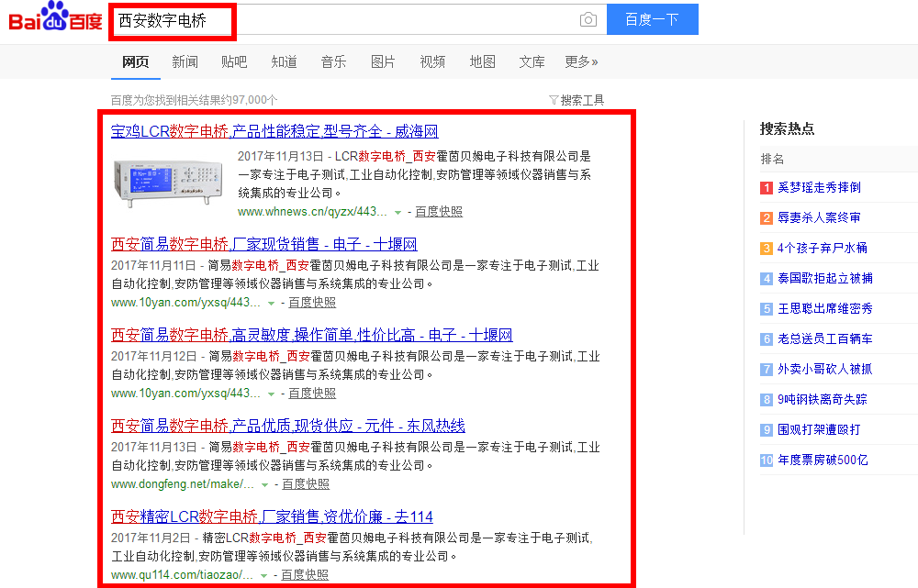Switch to the 视频 tab
918x588 pixels.
(x=432, y=62)
